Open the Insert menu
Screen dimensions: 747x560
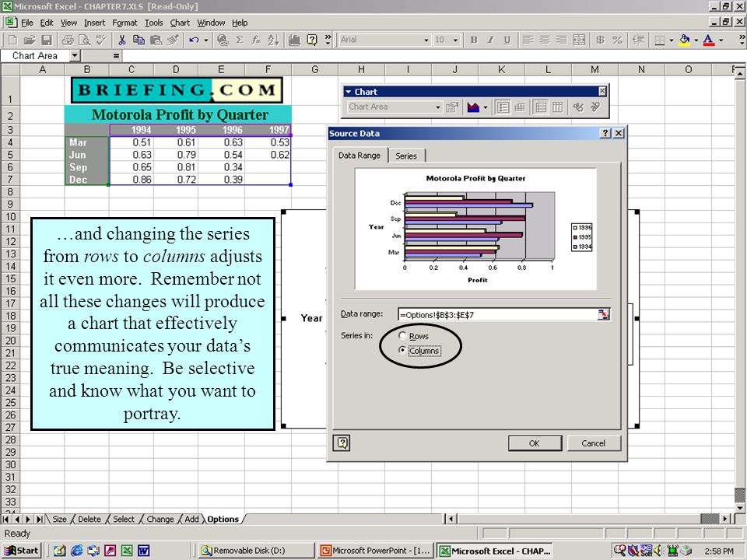[x=94, y=23]
